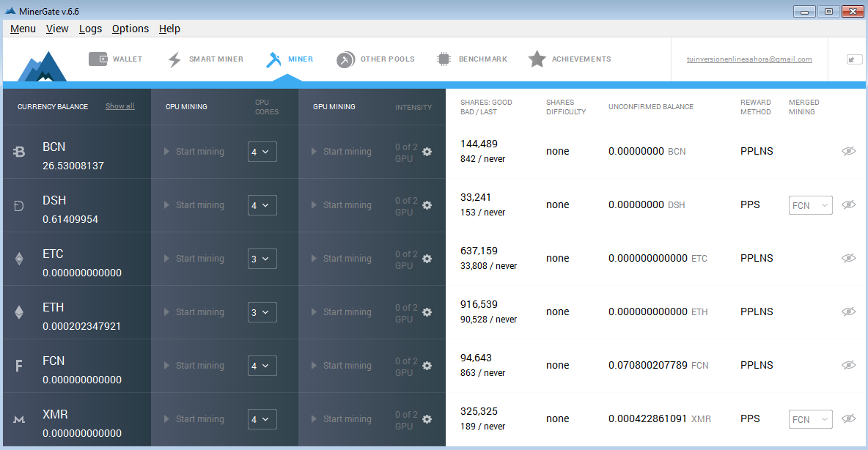Open the View menu

57,29
